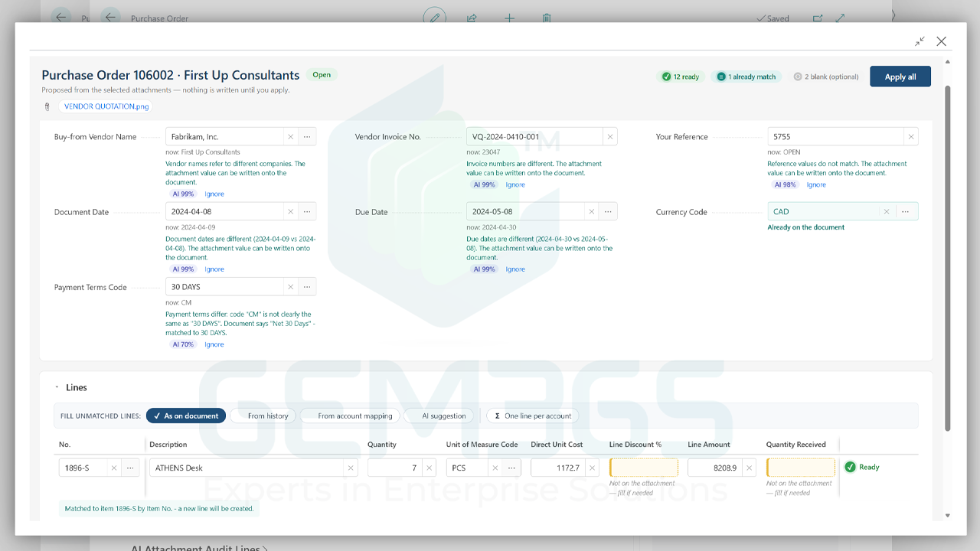Select From account mapping fill option
The height and width of the screenshot is (551, 980).
(349, 416)
